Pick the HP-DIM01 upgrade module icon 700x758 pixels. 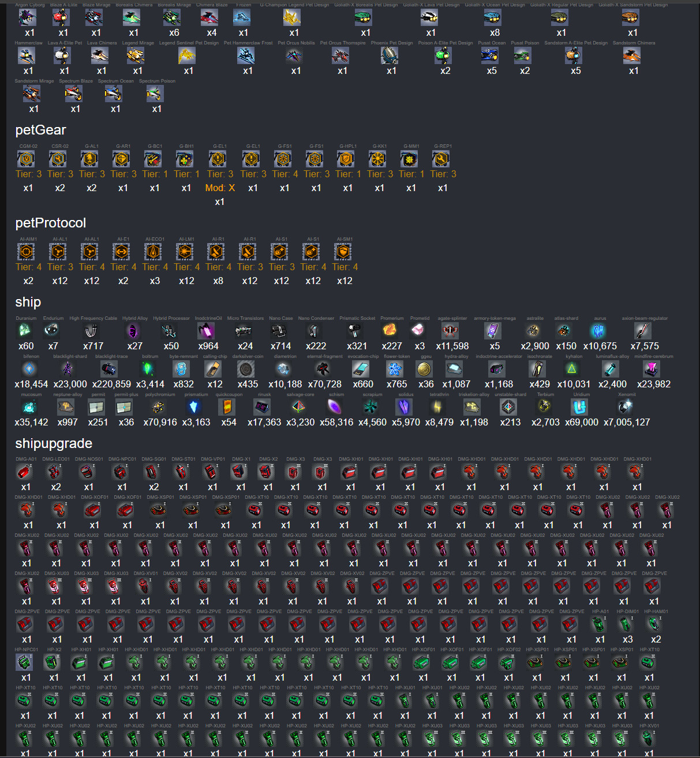click(x=626, y=625)
